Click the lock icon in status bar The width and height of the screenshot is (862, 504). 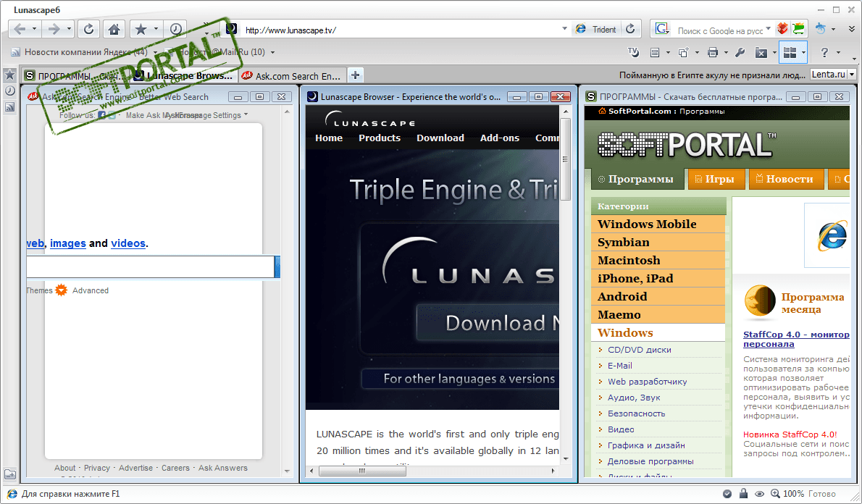743,494
